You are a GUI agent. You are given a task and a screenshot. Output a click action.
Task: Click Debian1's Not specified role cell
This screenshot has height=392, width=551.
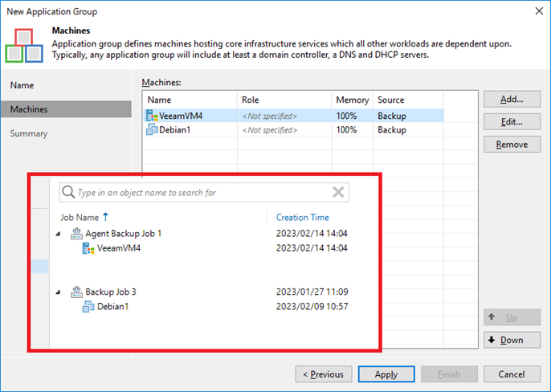pyautogui.click(x=270, y=129)
